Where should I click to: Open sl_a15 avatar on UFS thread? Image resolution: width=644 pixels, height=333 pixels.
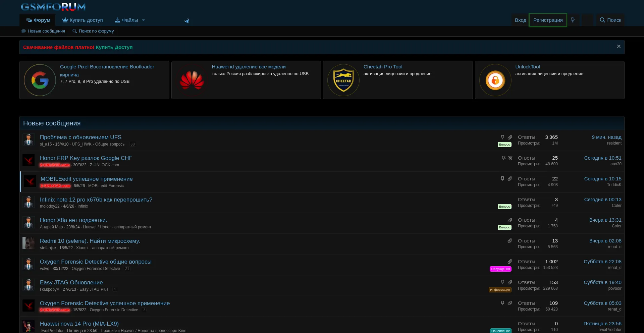click(x=29, y=140)
